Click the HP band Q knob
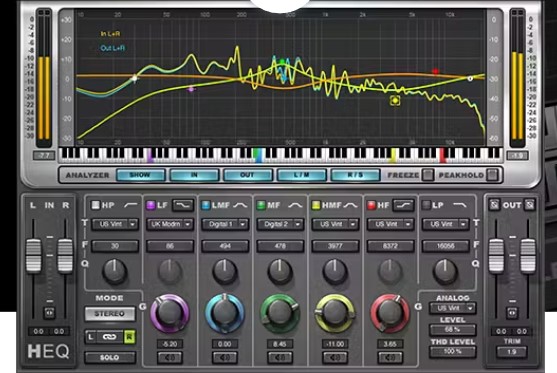The width and height of the screenshot is (557, 373). (x=114, y=272)
